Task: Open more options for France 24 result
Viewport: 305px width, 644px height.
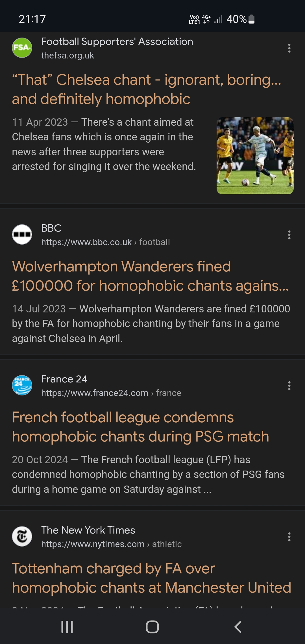Action: (289, 386)
